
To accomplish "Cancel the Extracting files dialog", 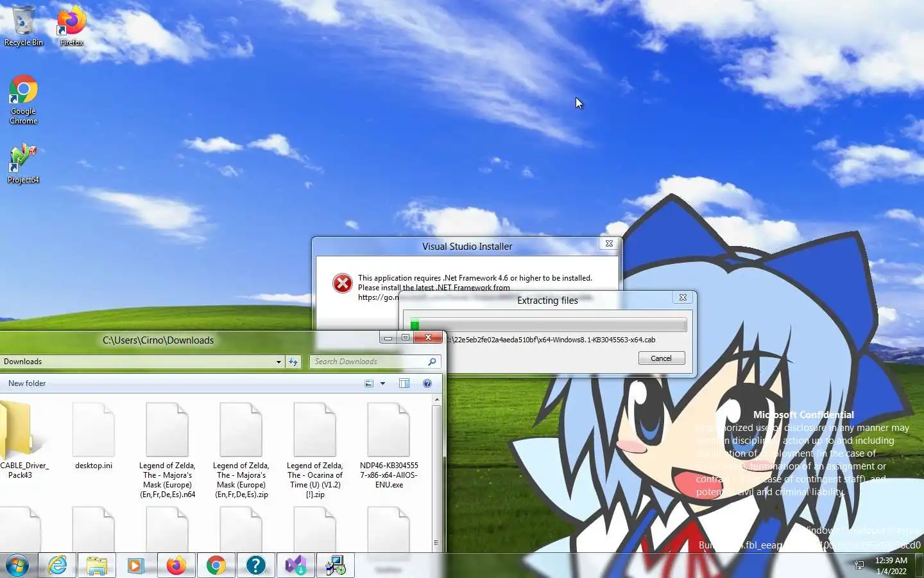I will [661, 358].
